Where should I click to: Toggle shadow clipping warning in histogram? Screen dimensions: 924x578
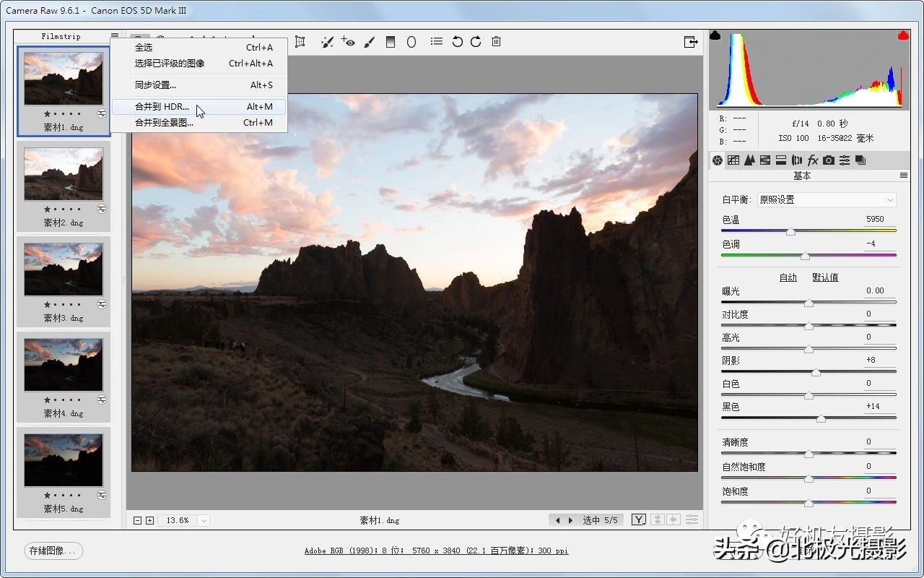coord(715,35)
